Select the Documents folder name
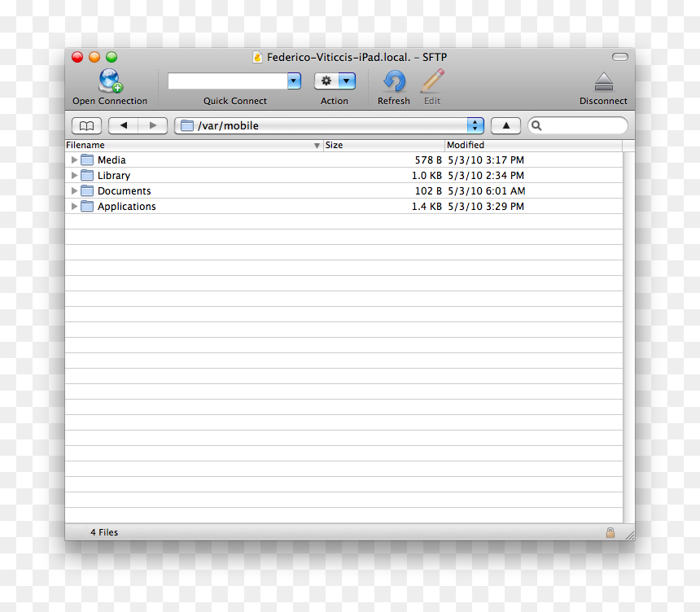The width and height of the screenshot is (700, 612). pyautogui.click(x=124, y=190)
